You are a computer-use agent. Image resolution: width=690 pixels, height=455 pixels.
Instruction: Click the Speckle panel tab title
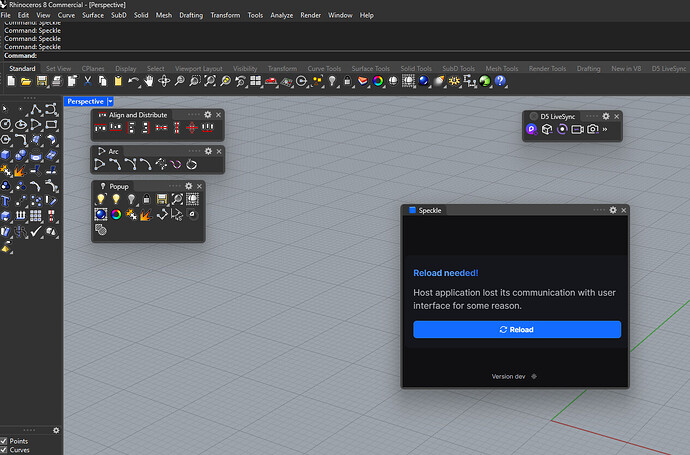tap(429, 211)
